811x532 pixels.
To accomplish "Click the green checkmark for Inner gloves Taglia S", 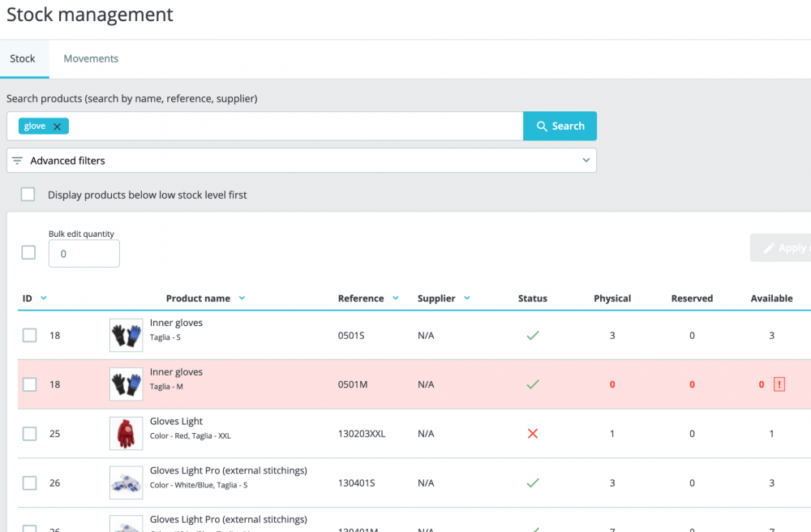I will [533, 335].
